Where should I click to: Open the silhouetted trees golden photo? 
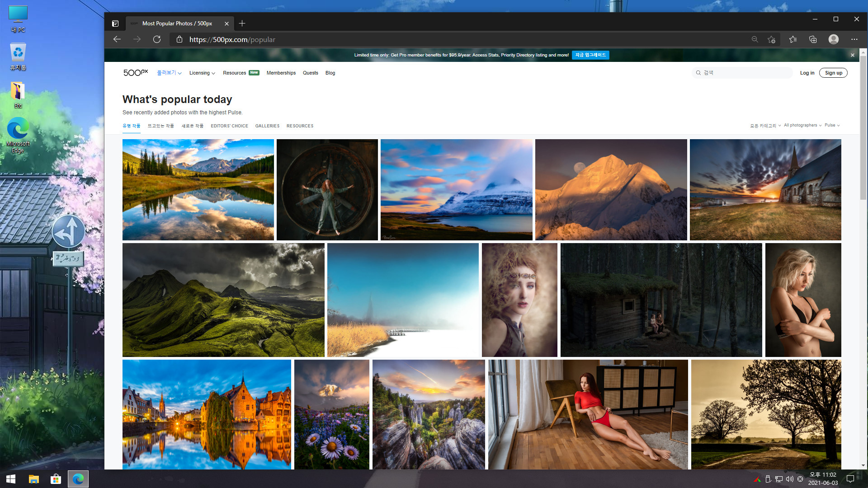click(x=766, y=414)
